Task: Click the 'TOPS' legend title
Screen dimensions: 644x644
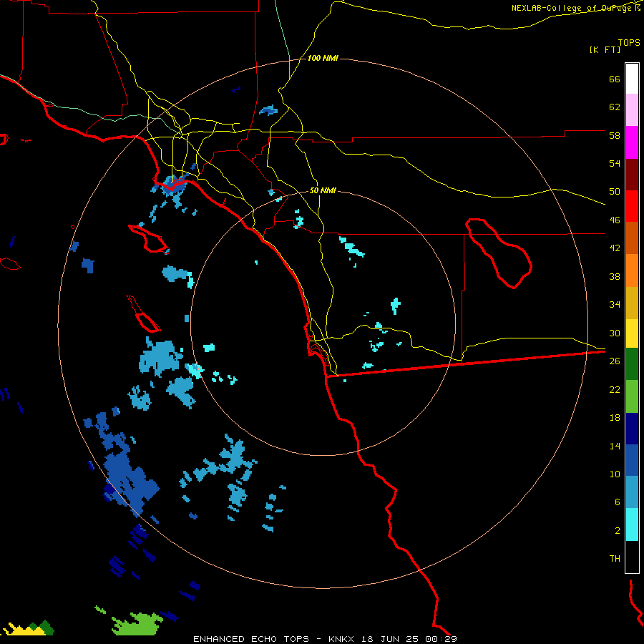Action: click(x=629, y=42)
